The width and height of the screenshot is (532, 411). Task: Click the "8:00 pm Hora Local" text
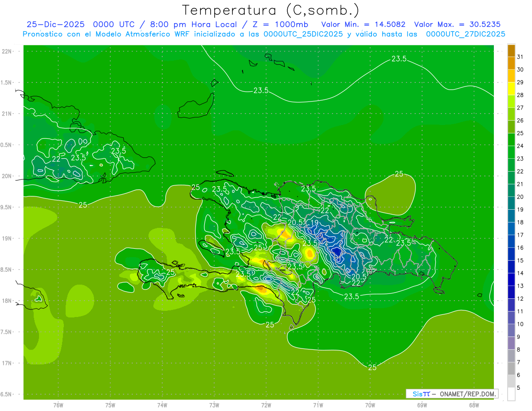click(190, 24)
